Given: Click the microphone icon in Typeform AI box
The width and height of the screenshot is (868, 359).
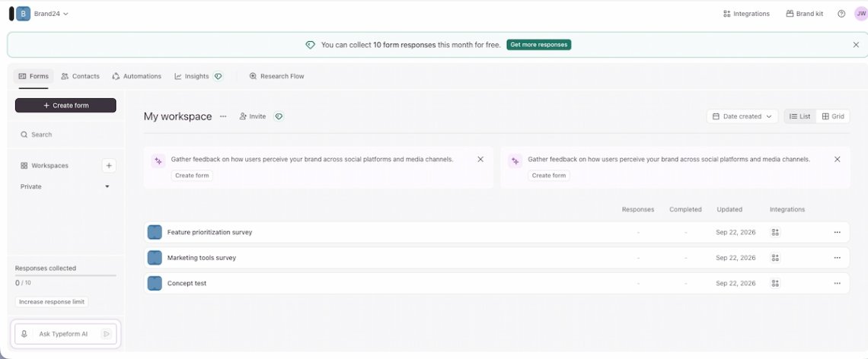Looking at the screenshot, I should click(x=24, y=334).
